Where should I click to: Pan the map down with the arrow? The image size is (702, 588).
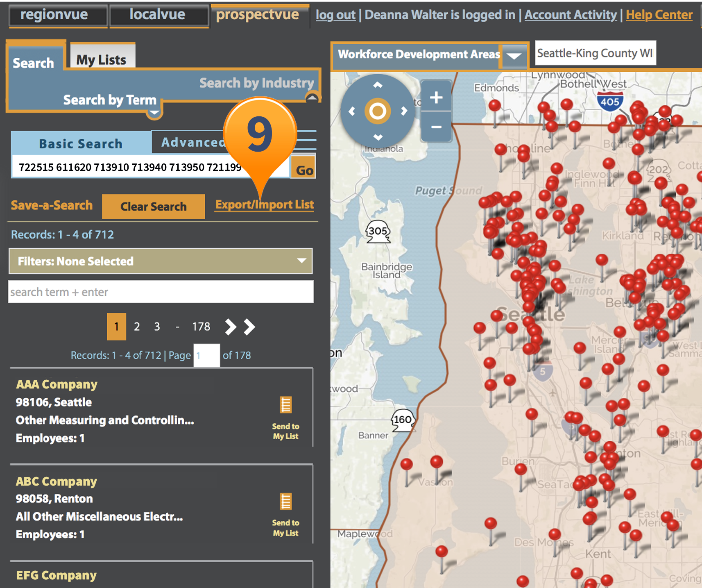(378, 137)
